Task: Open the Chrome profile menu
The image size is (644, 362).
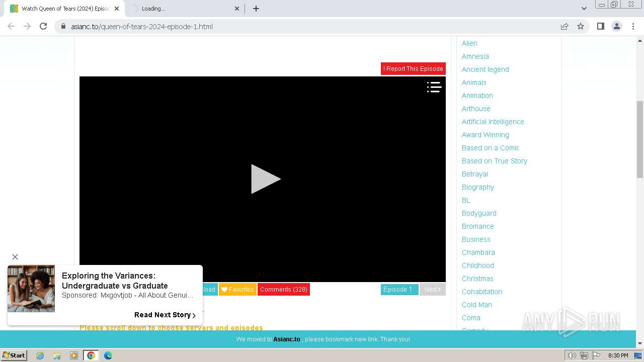Action: 617,26
